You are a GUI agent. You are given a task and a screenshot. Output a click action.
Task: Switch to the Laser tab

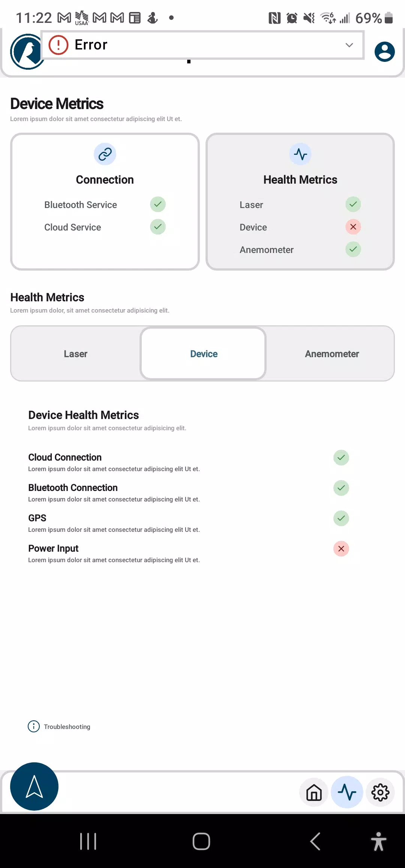75,354
